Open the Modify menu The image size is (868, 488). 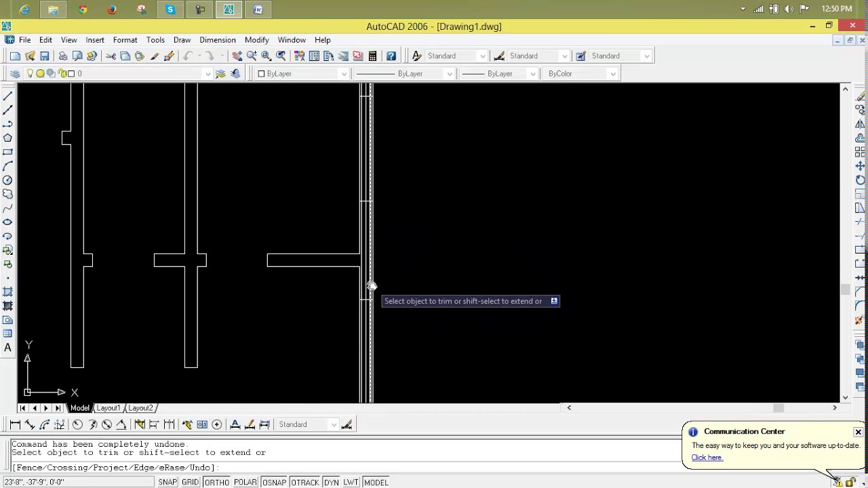257,40
